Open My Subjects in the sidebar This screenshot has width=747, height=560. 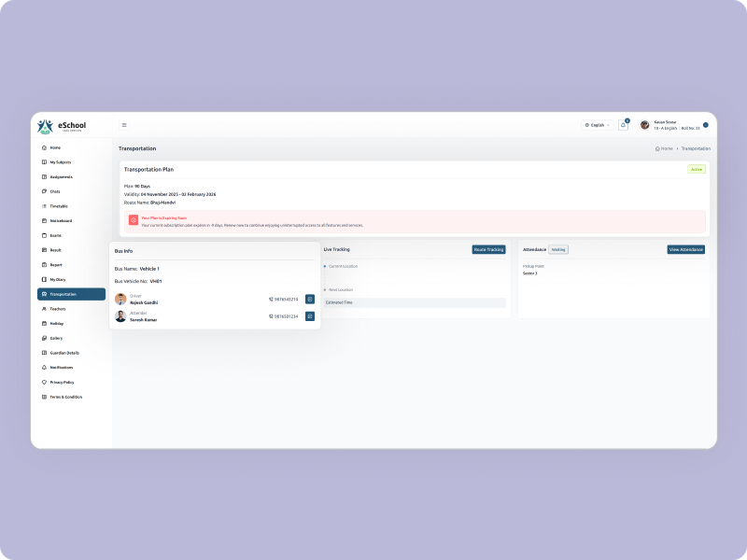tap(60, 162)
